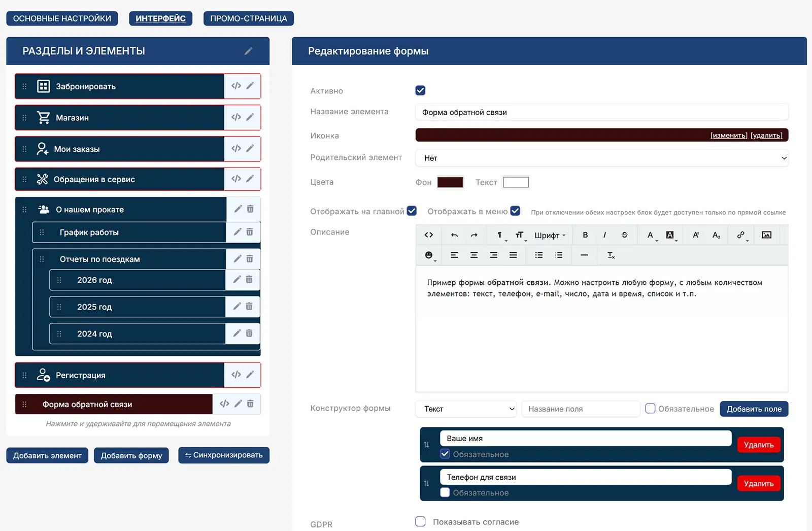
Task: Select the ИНТЕРФЕЙС tab
Action: point(160,19)
